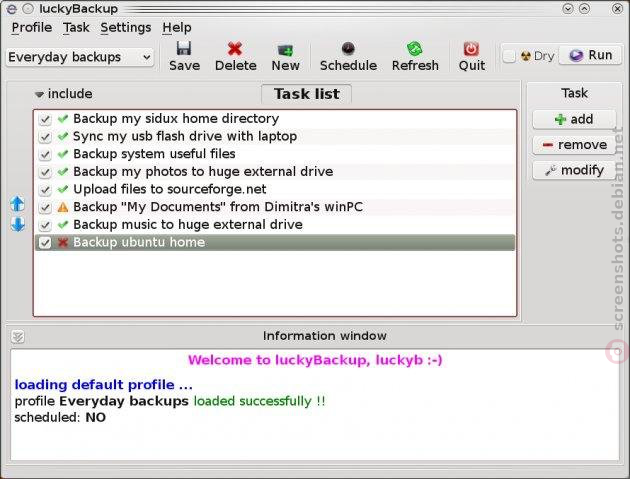
Task: Toggle the Information window visibility button
Action: [18, 337]
